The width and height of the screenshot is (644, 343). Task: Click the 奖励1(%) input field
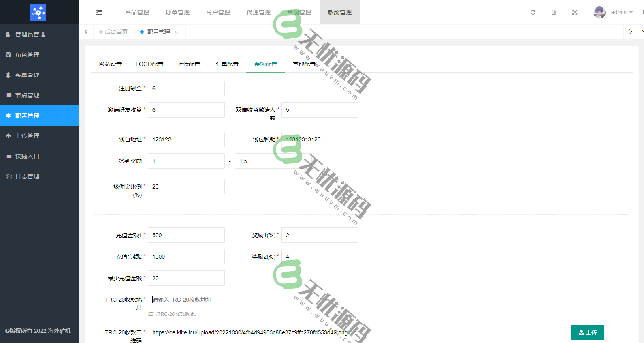point(320,235)
